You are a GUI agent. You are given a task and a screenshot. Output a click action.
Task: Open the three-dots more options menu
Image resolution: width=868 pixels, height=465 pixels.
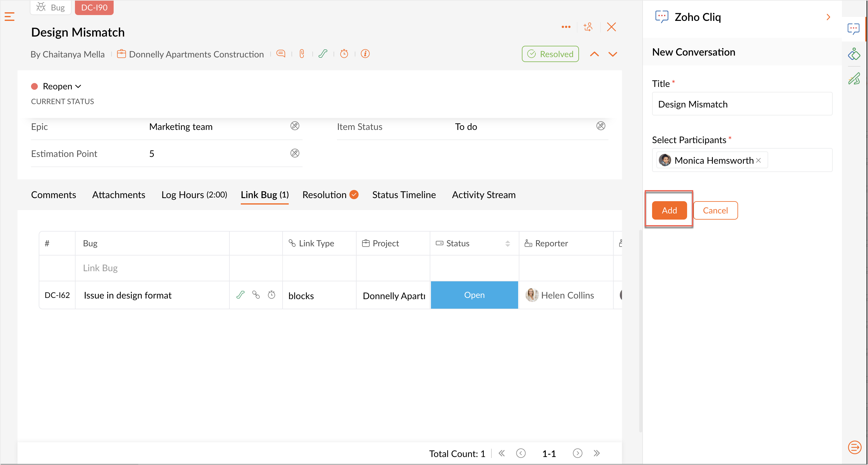click(x=566, y=27)
